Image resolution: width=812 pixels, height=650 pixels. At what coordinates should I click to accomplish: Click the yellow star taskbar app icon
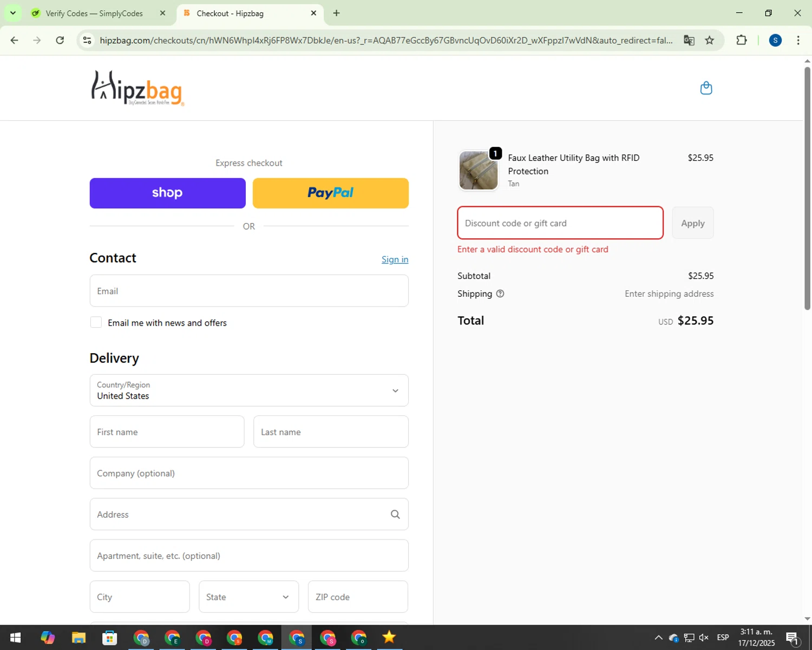pos(389,638)
